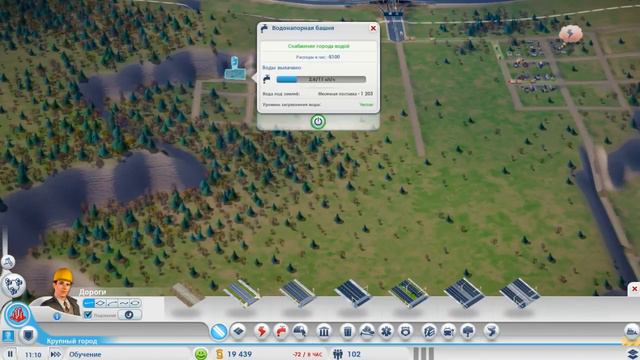Open the Zones menu icon
The image size is (640, 360).
tap(239, 331)
